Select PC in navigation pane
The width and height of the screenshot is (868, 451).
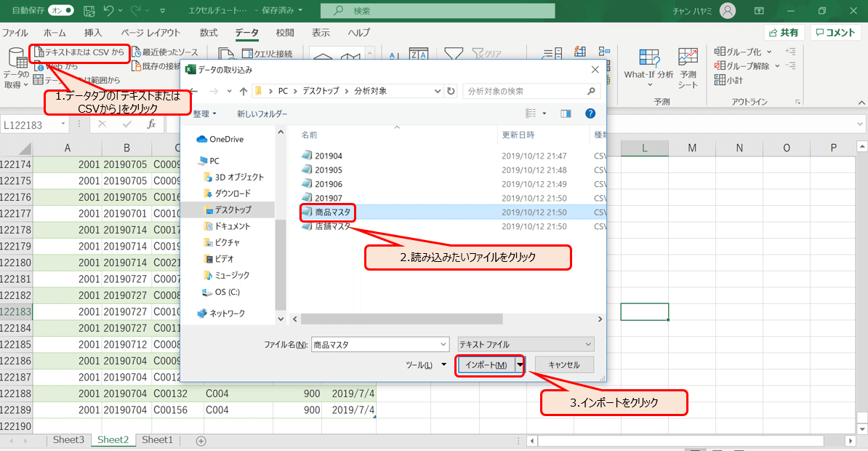(x=209, y=161)
